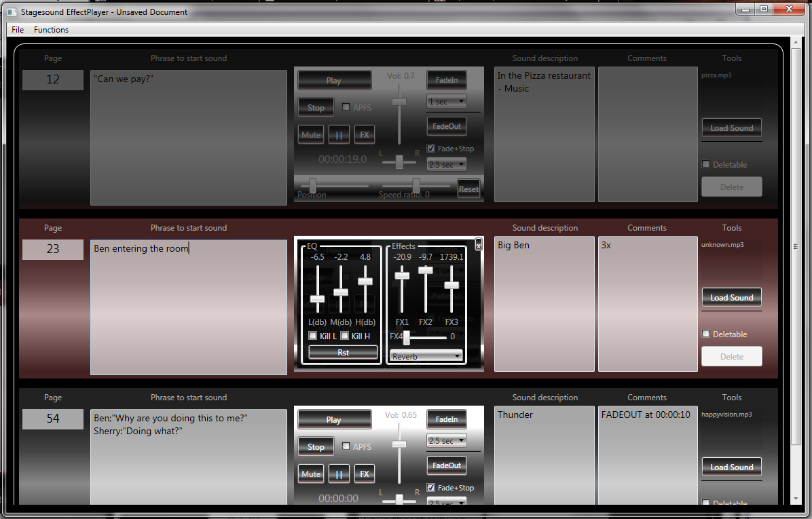Stop the page 12 sound
The height and width of the screenshot is (519, 812).
pyautogui.click(x=316, y=108)
